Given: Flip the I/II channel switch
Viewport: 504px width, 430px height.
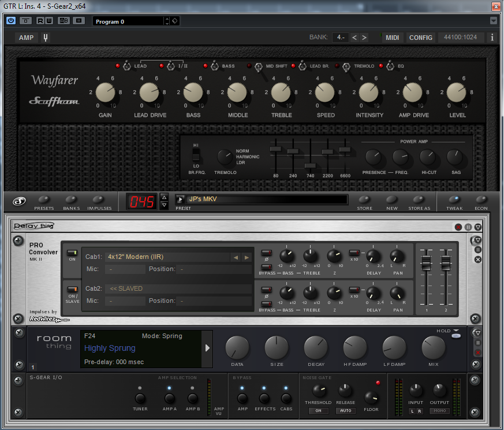Looking at the screenshot, I should coord(171,66).
